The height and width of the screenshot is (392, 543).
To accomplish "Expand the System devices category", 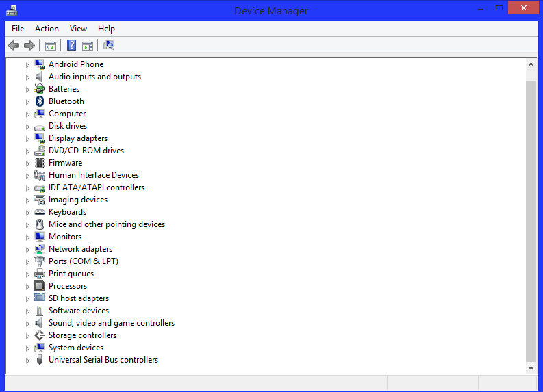I will [x=27, y=348].
